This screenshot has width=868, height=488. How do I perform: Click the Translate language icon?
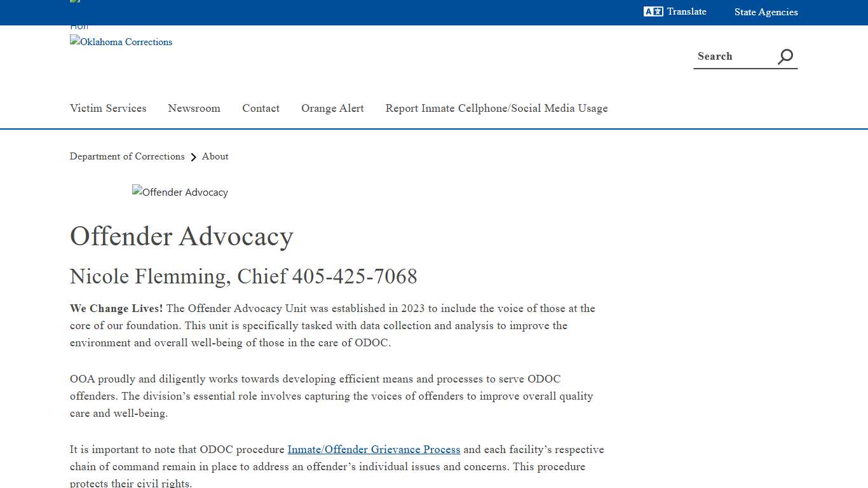point(653,11)
